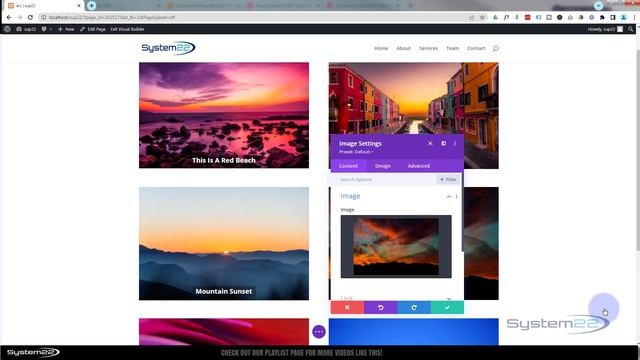Click the Google Drive extension icon

tap(496, 18)
